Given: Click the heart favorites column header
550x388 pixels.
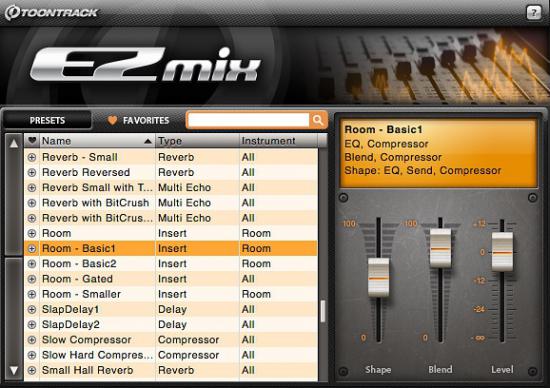Looking at the screenshot, I should click(32, 141).
